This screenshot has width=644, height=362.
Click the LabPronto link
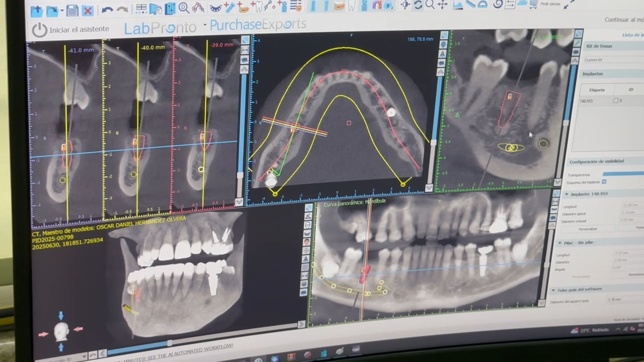point(161,28)
